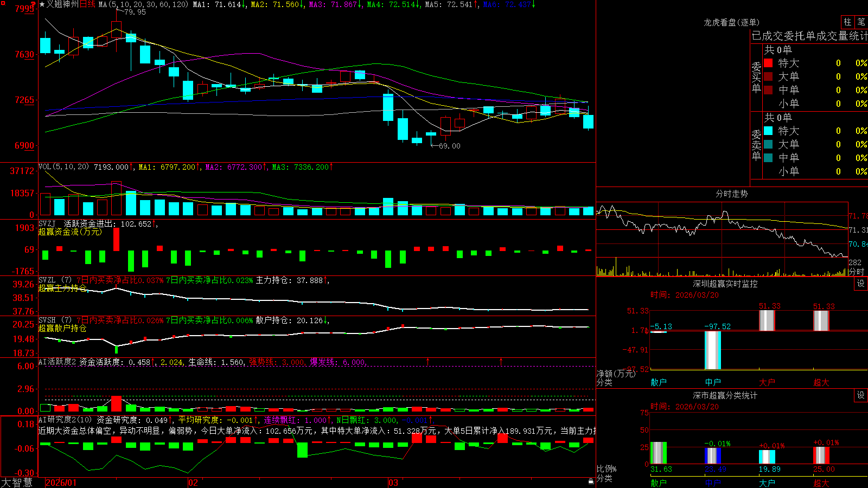This screenshot has width=868, height=488.
Task: Click 已成交委托单成交量统计 header
Action: [809, 36]
